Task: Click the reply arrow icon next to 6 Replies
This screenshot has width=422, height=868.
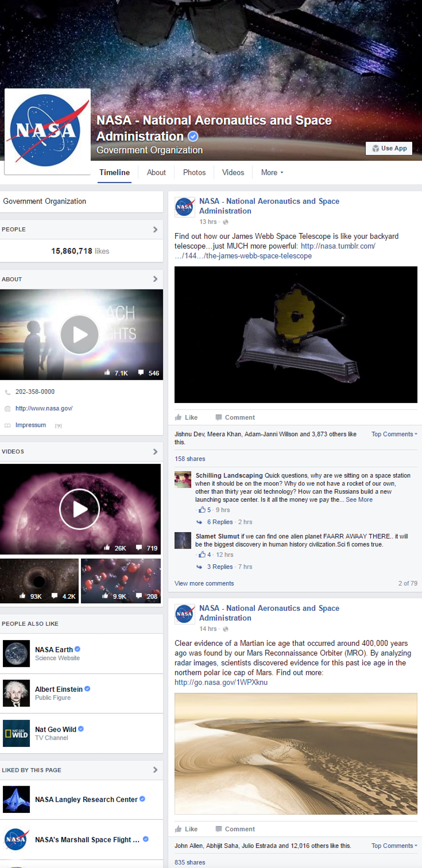Action: 199,522
